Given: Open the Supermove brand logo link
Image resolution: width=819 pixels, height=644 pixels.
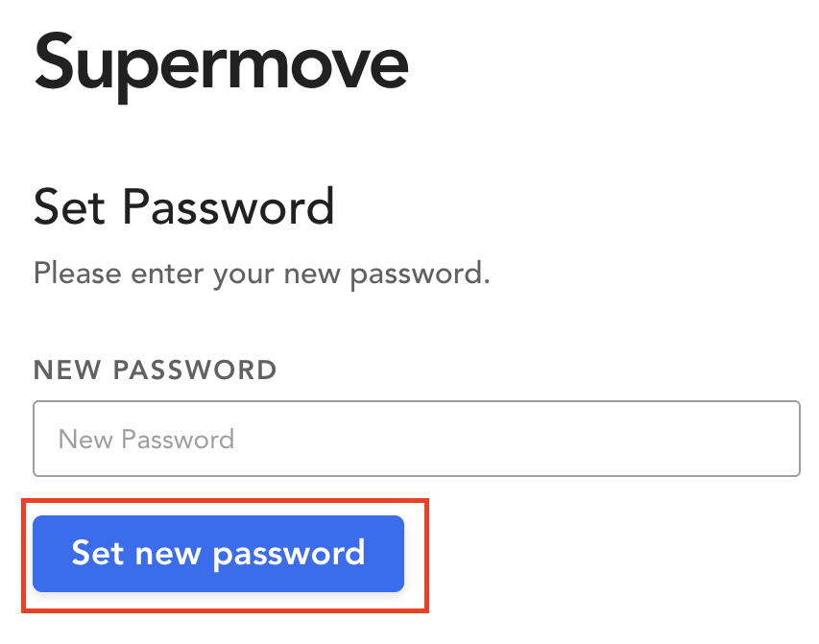Looking at the screenshot, I should (x=221, y=63).
